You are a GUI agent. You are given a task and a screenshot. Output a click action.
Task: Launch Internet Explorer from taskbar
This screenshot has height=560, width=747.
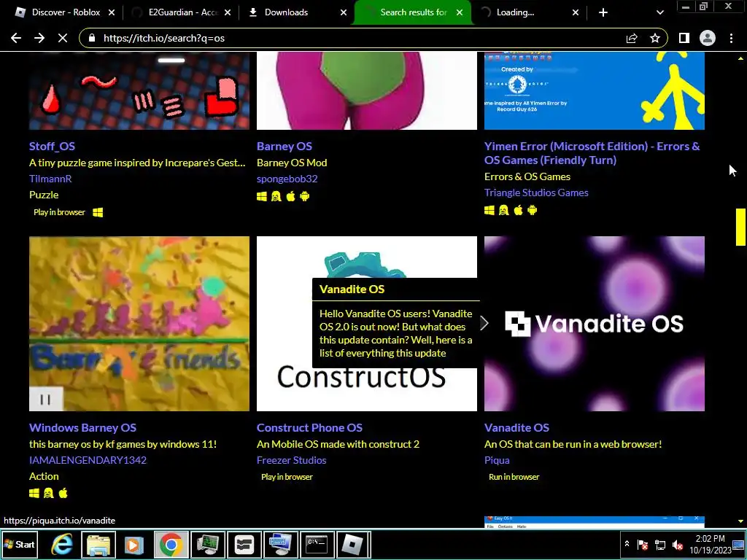(x=62, y=544)
